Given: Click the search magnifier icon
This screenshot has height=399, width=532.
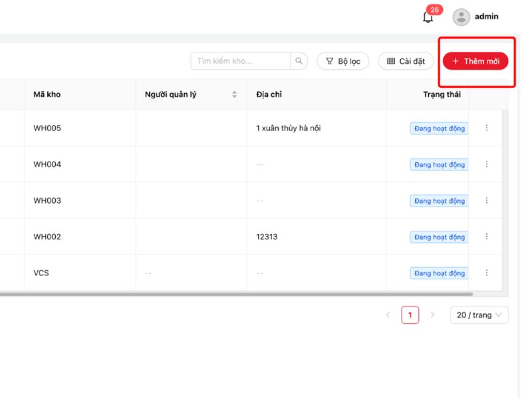Looking at the screenshot, I should (299, 61).
